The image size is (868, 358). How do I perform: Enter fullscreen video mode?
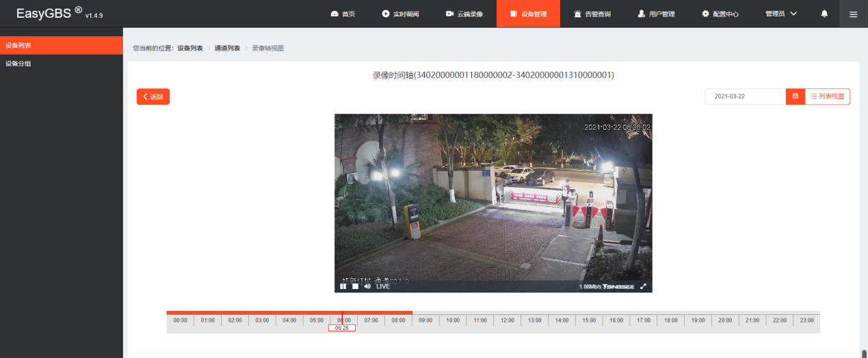tap(643, 286)
